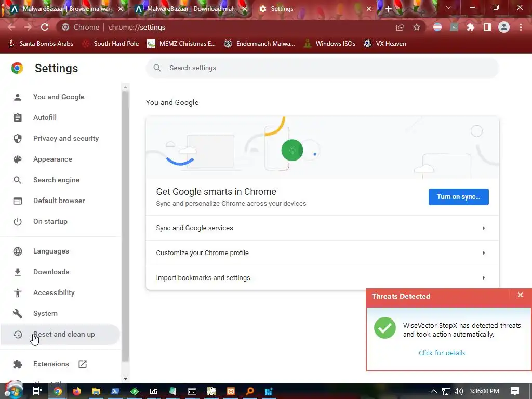The width and height of the screenshot is (532, 399).
Task: Open Santa Bombs Arabs bookmark
Action: point(41,44)
